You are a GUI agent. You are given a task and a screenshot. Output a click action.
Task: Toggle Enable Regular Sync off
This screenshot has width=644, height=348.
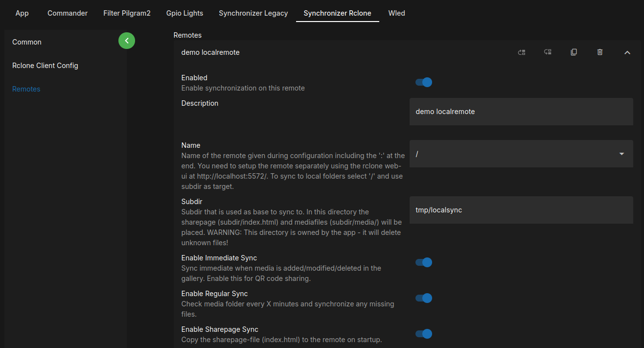[423, 298]
